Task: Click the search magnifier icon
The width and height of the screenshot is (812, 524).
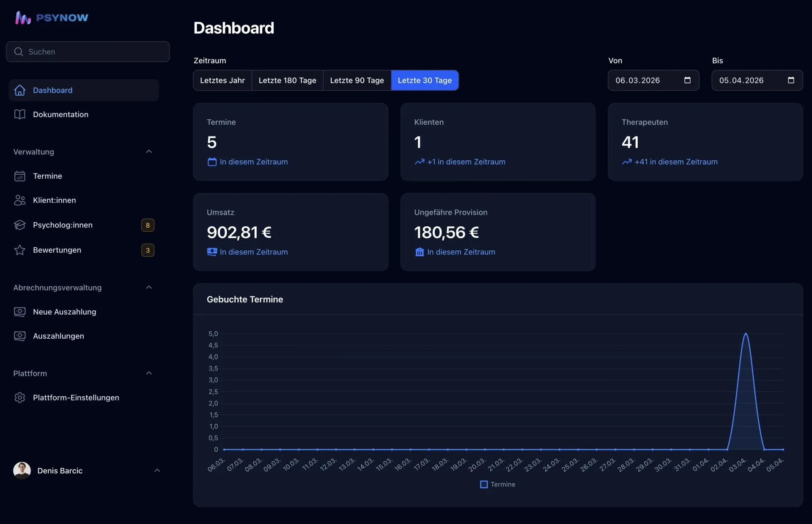Action: [19, 52]
